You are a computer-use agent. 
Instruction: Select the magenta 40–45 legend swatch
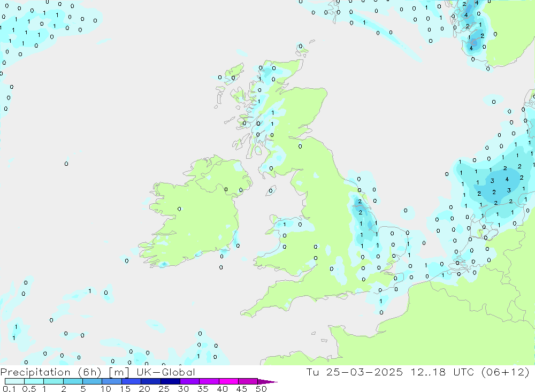228,381
